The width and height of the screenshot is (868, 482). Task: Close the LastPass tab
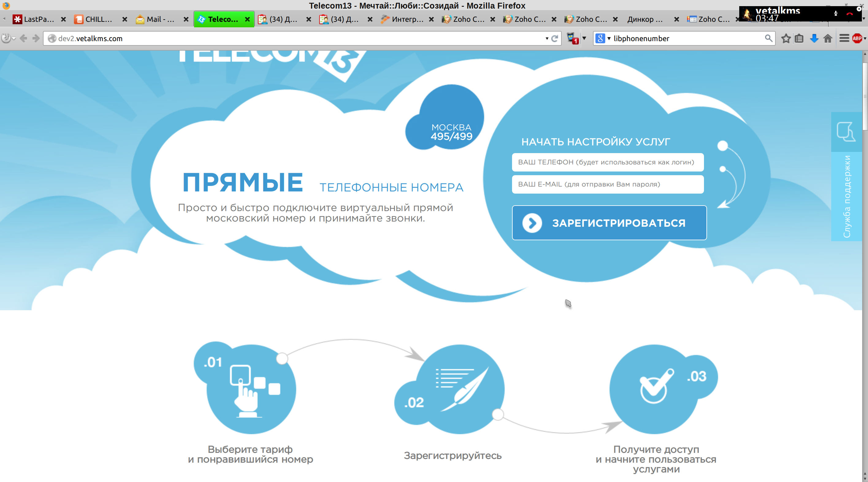click(x=63, y=19)
